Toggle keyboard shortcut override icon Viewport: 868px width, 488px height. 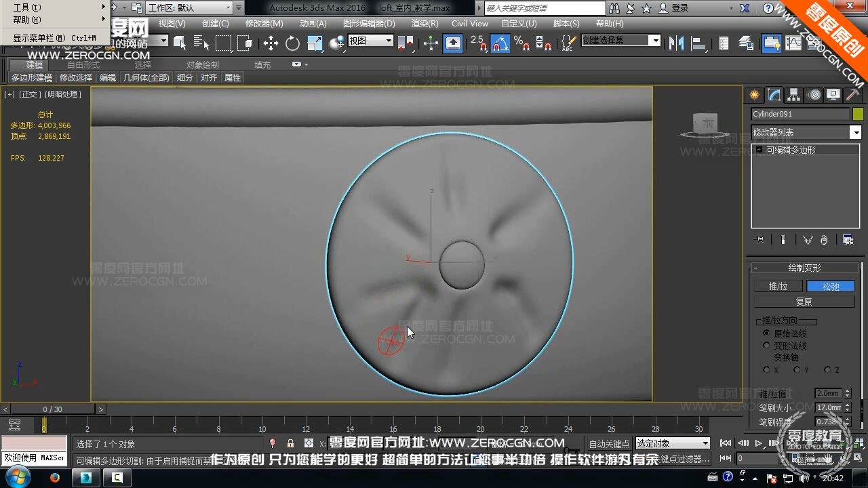[453, 43]
